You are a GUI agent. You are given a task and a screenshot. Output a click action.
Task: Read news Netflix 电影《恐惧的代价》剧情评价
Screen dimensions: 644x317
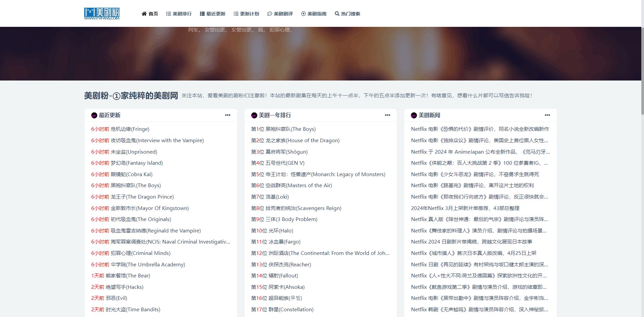point(480,129)
